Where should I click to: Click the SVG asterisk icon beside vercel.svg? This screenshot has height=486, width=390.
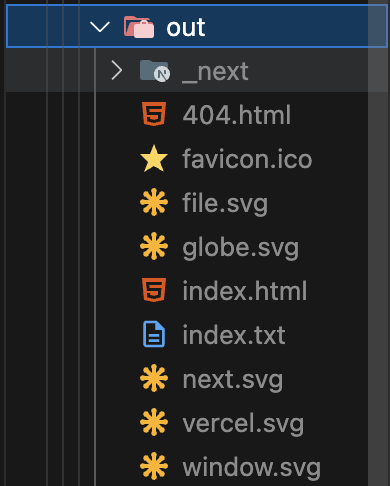point(154,422)
